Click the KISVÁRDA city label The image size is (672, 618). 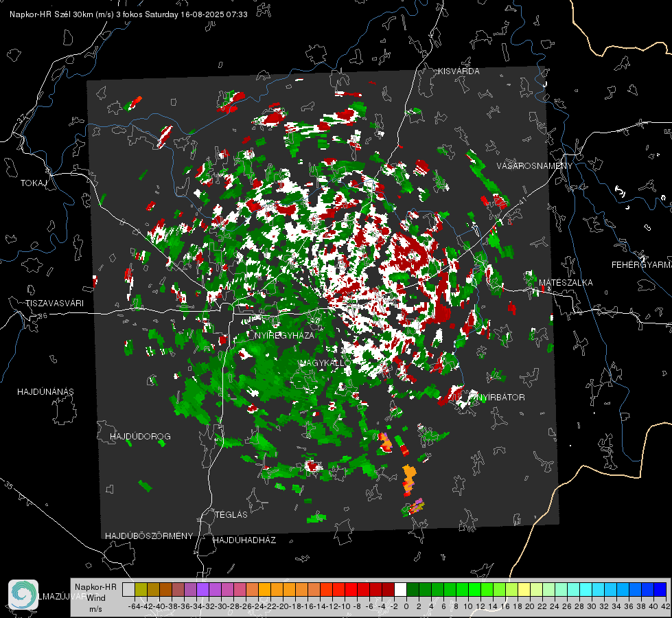[459, 71]
